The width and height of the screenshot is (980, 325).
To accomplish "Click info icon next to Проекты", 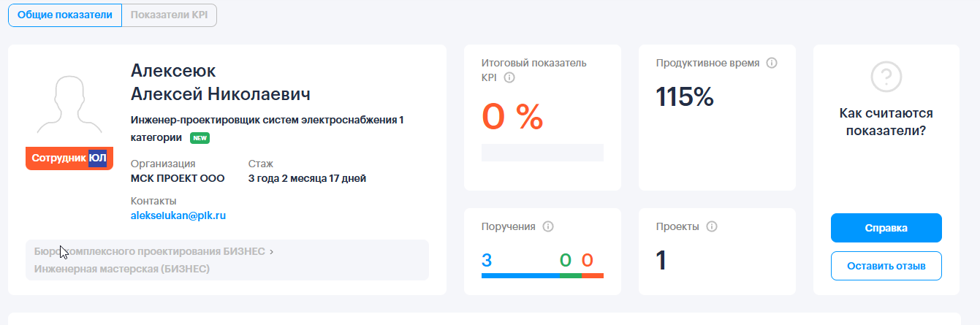I will 712,226.
